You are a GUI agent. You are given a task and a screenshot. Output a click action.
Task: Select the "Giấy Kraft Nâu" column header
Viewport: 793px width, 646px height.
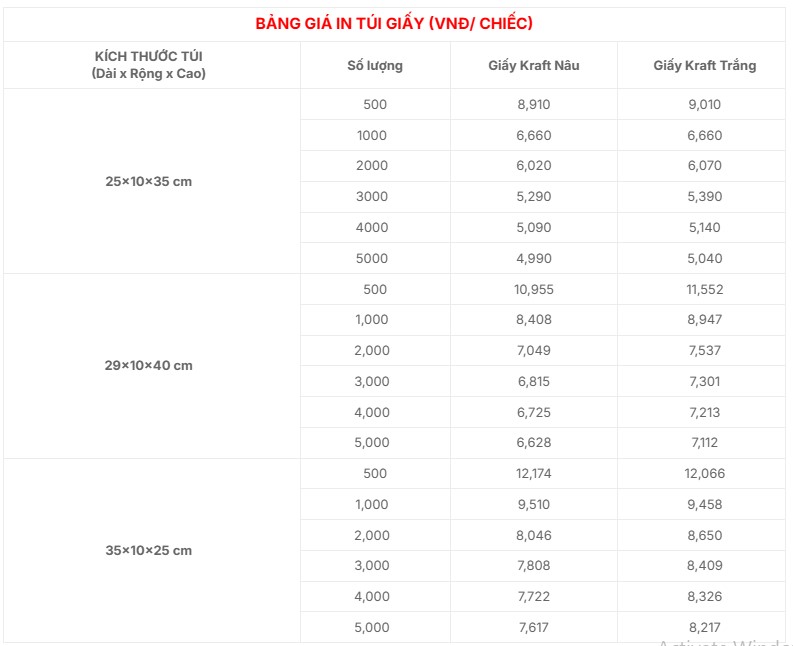pos(534,66)
